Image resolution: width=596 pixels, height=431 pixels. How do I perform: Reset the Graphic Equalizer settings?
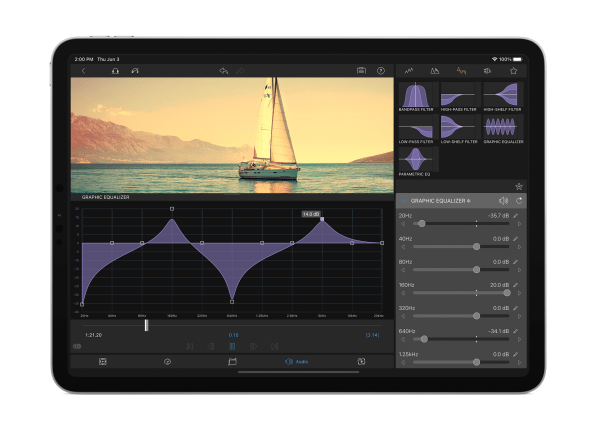(x=519, y=201)
